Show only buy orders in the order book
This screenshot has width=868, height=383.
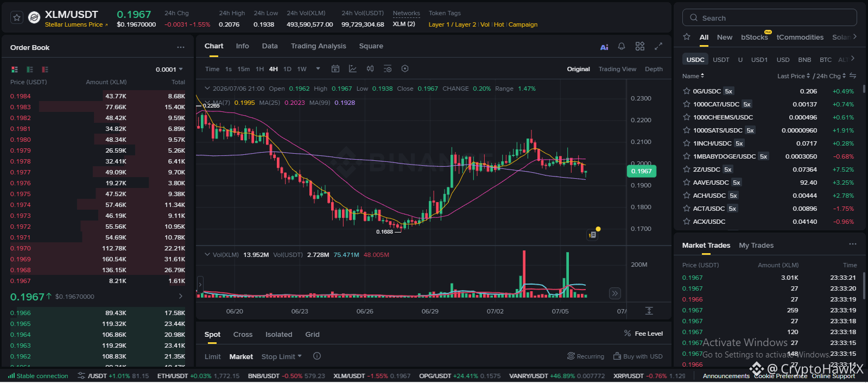coord(30,70)
